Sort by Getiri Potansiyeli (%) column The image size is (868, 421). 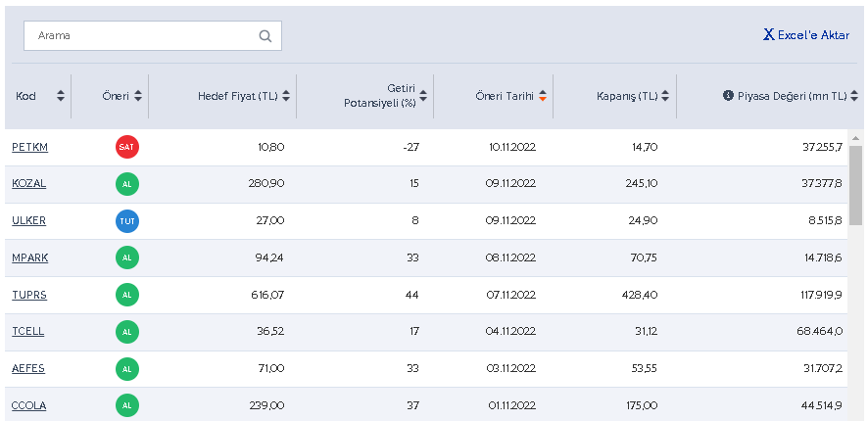(423, 96)
